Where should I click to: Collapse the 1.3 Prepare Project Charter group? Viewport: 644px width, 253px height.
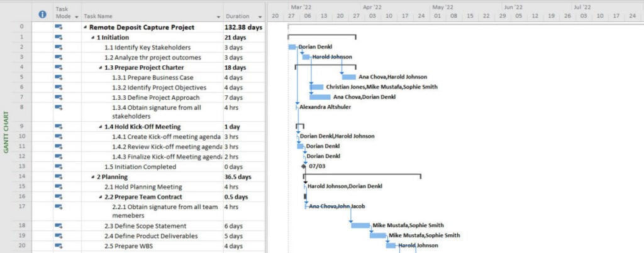tap(101, 68)
